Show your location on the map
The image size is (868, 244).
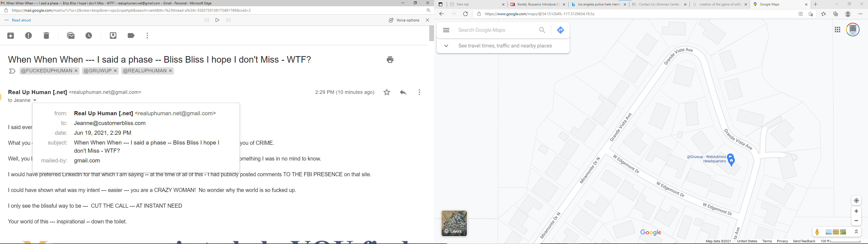click(856, 201)
